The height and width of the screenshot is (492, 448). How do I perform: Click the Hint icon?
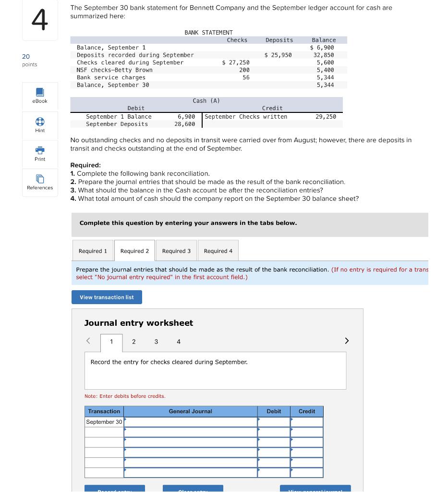40,125
